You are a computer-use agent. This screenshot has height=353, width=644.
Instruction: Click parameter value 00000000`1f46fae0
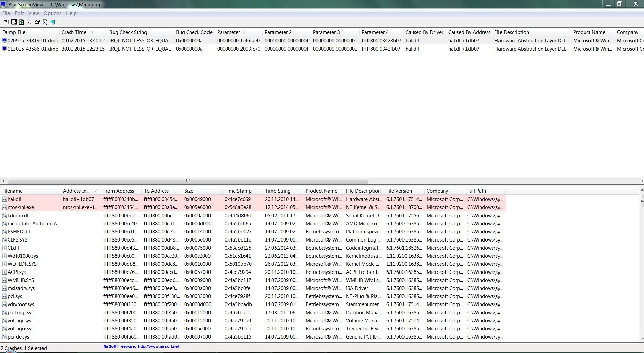(x=238, y=40)
